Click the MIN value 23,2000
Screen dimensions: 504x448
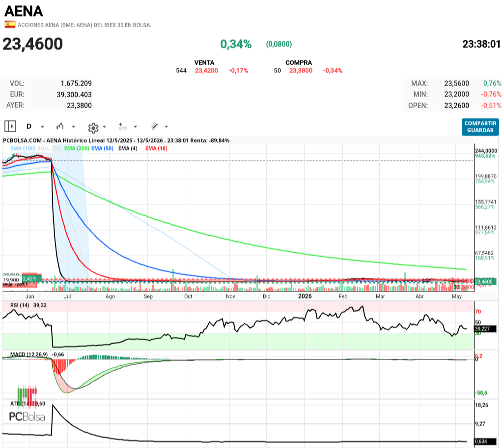(x=456, y=94)
